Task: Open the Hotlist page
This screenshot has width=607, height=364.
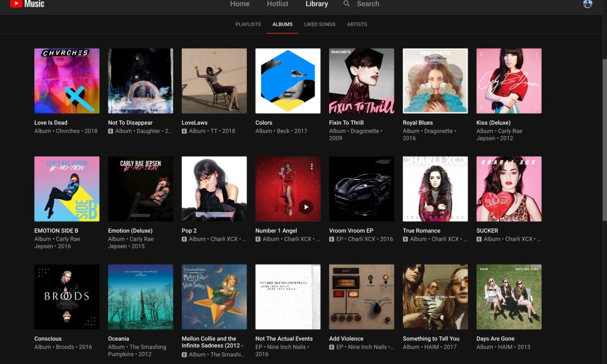Action: pyautogui.click(x=277, y=4)
